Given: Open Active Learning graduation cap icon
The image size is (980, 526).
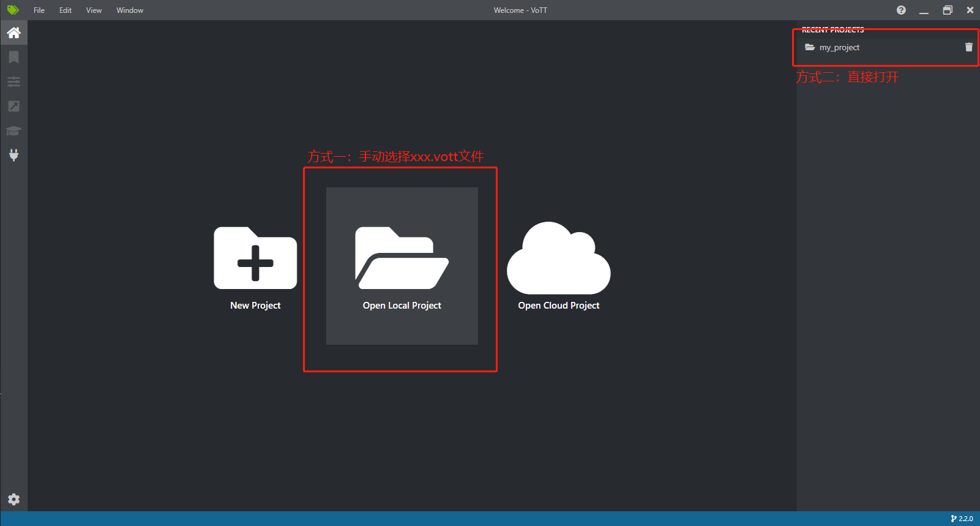Looking at the screenshot, I should click(x=13, y=130).
